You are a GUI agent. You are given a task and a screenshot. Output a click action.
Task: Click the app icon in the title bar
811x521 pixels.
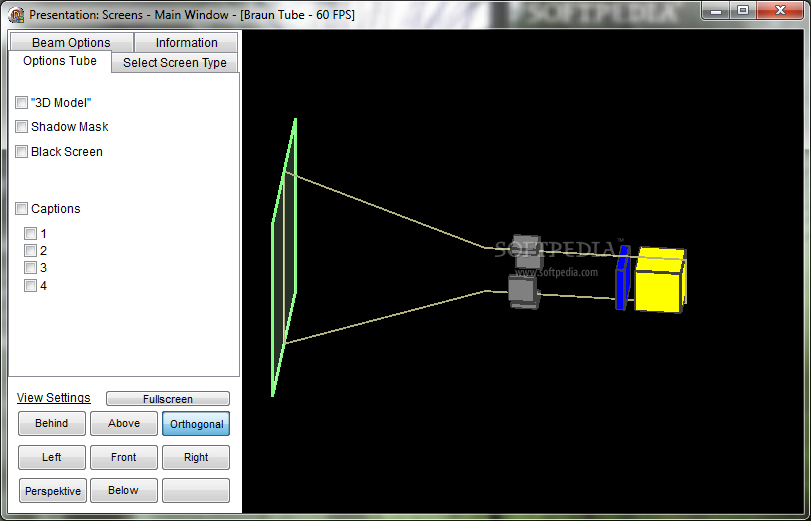tap(17, 14)
